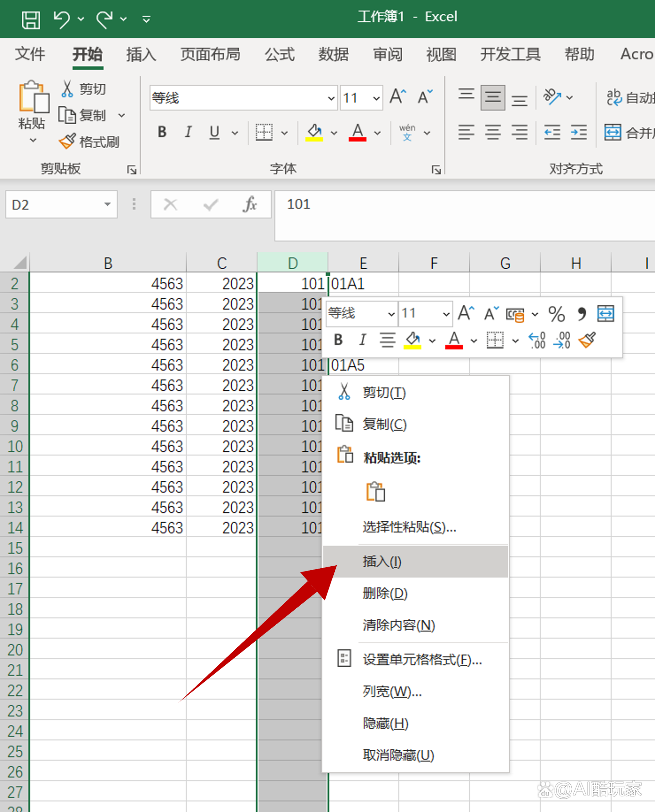Click the comma style icon in mini toolbar

[x=581, y=314]
